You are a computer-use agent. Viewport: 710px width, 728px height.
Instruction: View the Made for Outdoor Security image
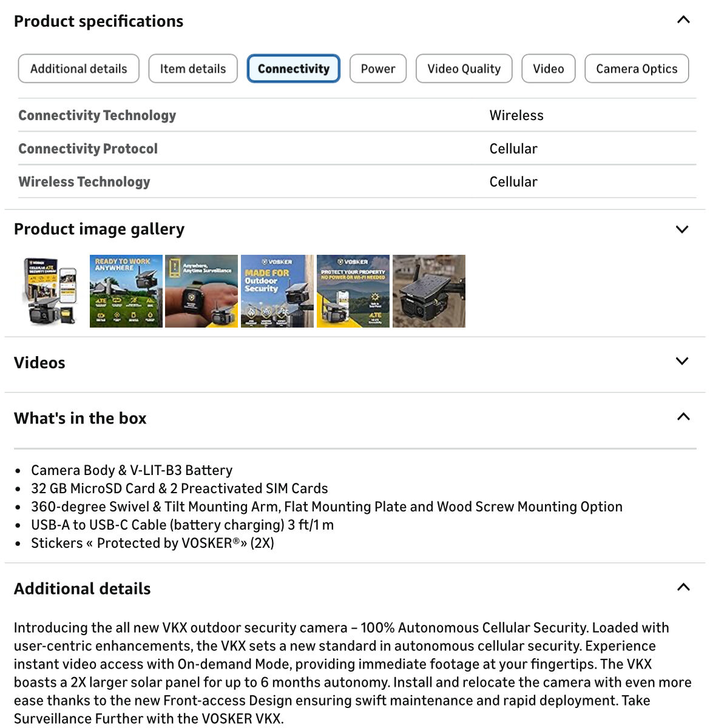click(x=277, y=291)
